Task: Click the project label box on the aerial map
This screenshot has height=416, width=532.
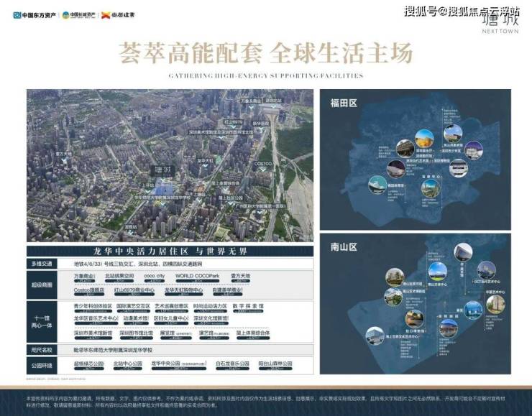Action: 162,170
